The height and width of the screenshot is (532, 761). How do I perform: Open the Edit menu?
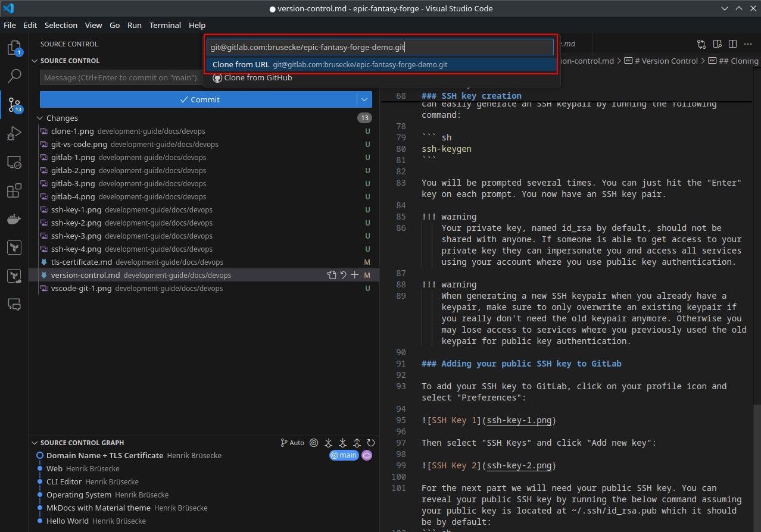coord(30,25)
